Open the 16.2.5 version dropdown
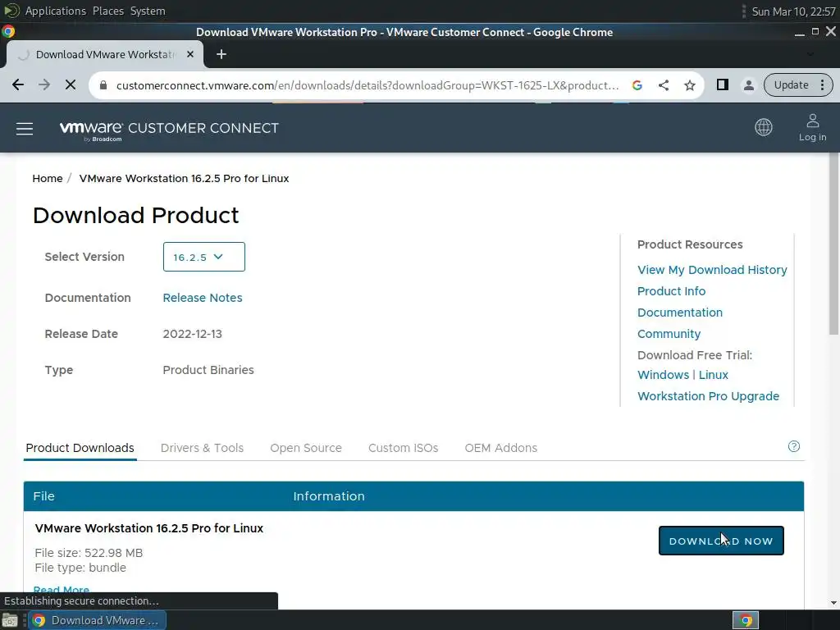This screenshot has height=630, width=840. (204, 257)
